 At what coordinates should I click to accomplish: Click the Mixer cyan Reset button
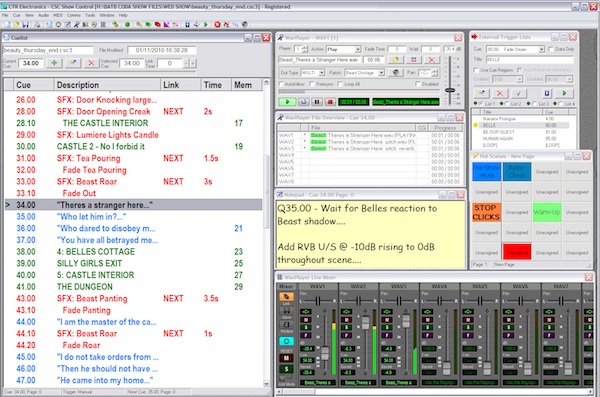(286, 341)
